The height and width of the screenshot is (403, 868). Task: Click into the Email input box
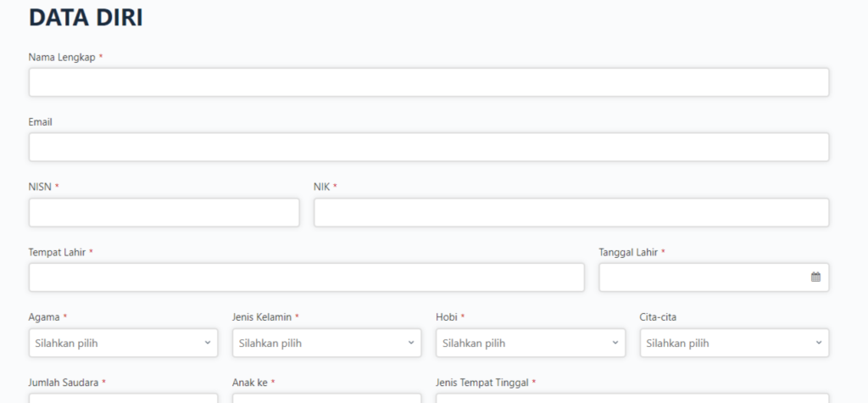pos(428,147)
